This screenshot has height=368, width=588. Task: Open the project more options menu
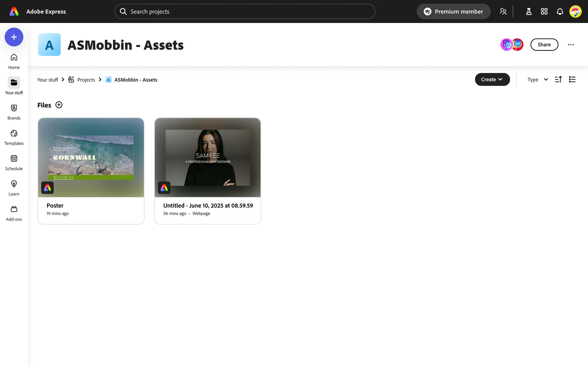click(571, 45)
